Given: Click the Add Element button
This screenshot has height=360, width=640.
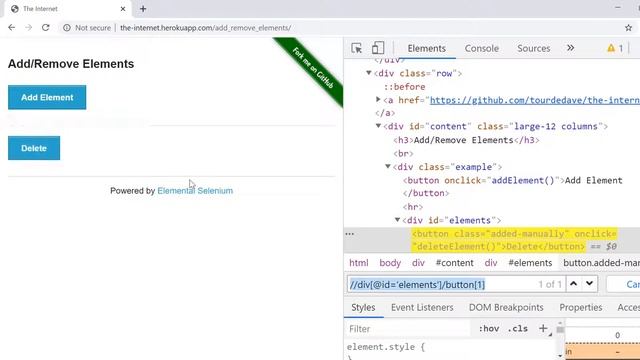Looking at the screenshot, I should pos(47,97).
